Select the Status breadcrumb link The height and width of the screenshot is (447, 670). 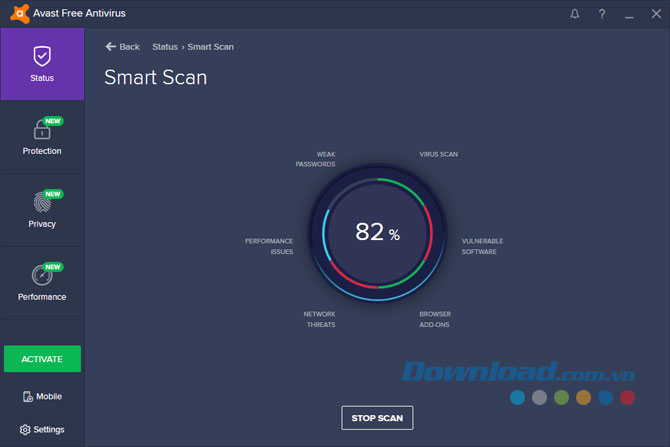click(x=165, y=47)
